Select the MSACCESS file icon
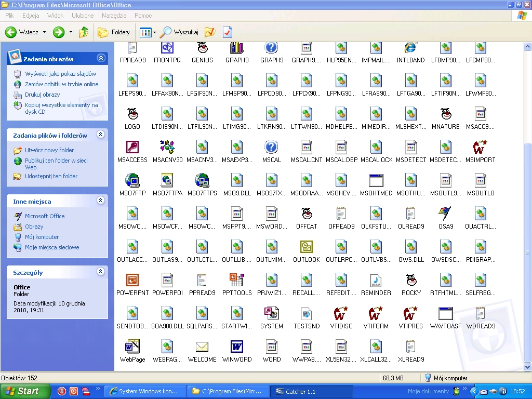Image resolution: width=532 pixels, height=399 pixels. [x=132, y=147]
